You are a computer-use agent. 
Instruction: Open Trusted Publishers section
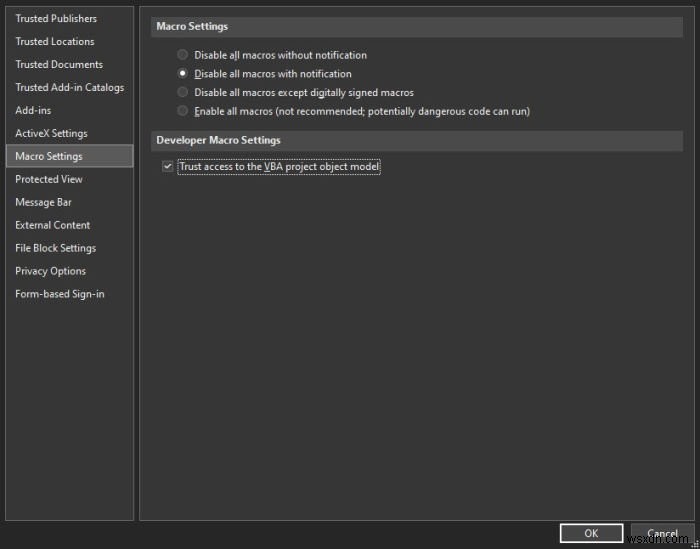click(x=56, y=19)
